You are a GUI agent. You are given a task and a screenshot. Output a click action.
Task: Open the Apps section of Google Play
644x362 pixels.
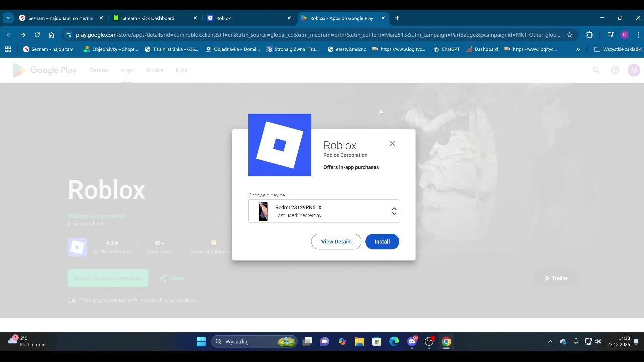coord(127,70)
